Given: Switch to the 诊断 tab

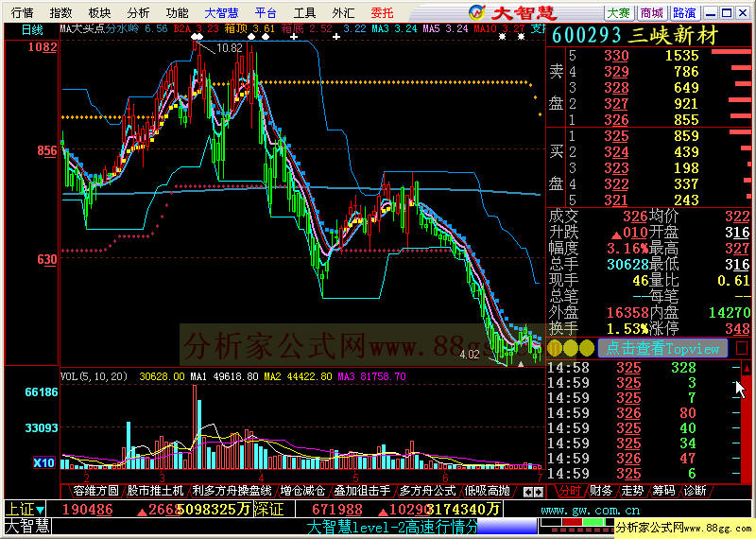Looking at the screenshot, I should pyautogui.click(x=696, y=491).
